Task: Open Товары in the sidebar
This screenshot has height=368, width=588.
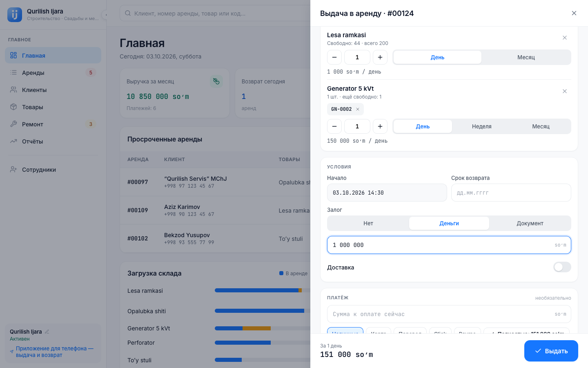Action: coord(53,107)
